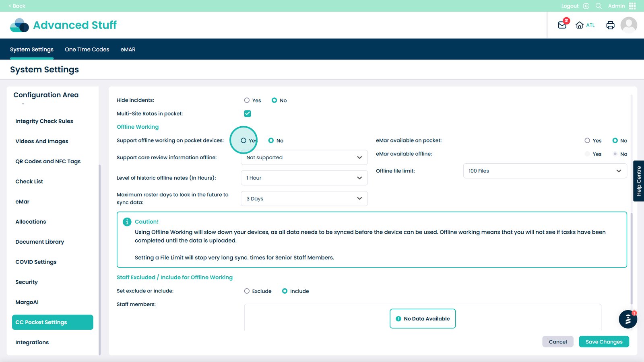
Task: Select Exclude for staff offline working
Action: pyautogui.click(x=247, y=291)
